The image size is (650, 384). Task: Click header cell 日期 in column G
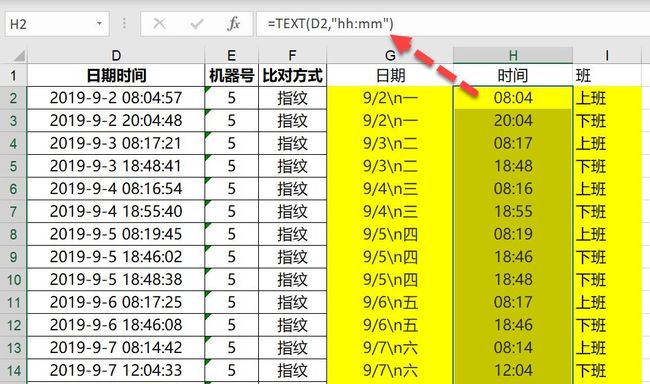(x=390, y=75)
